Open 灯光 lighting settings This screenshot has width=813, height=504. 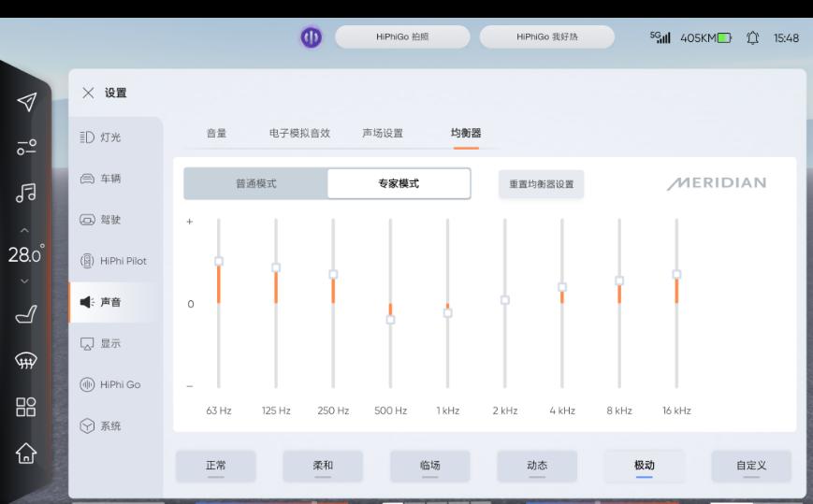(x=115, y=137)
